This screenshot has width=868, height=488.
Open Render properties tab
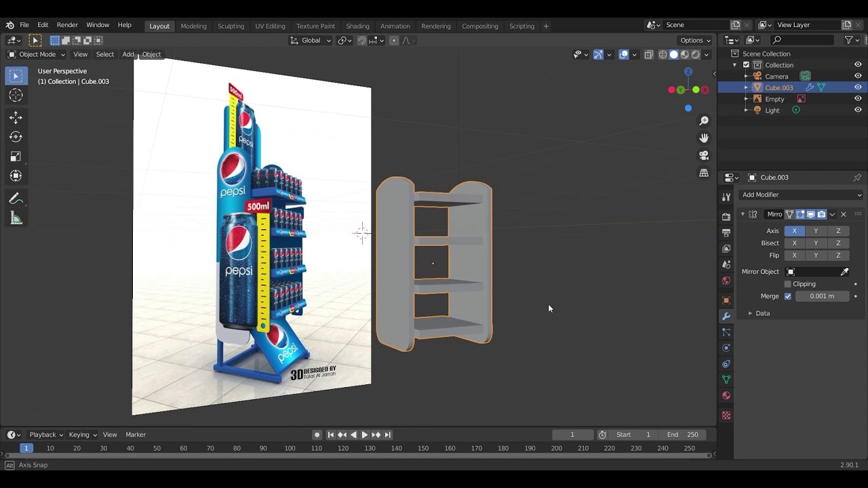(x=726, y=216)
